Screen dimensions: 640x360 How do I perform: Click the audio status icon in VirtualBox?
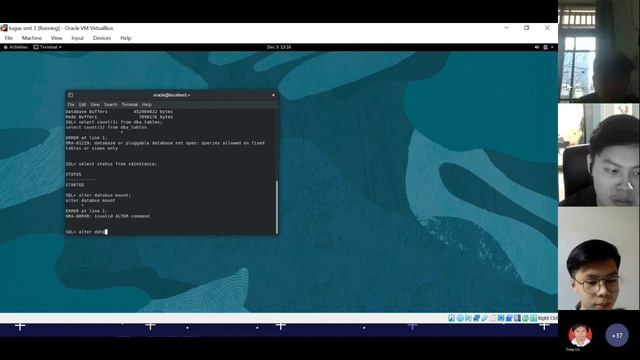click(468, 318)
